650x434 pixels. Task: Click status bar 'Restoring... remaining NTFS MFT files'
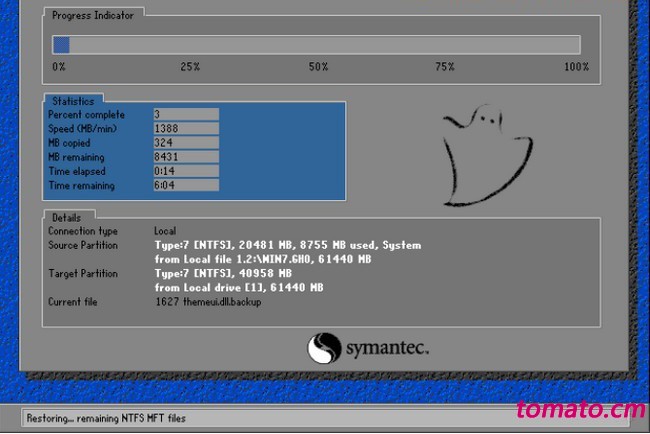(x=106, y=418)
